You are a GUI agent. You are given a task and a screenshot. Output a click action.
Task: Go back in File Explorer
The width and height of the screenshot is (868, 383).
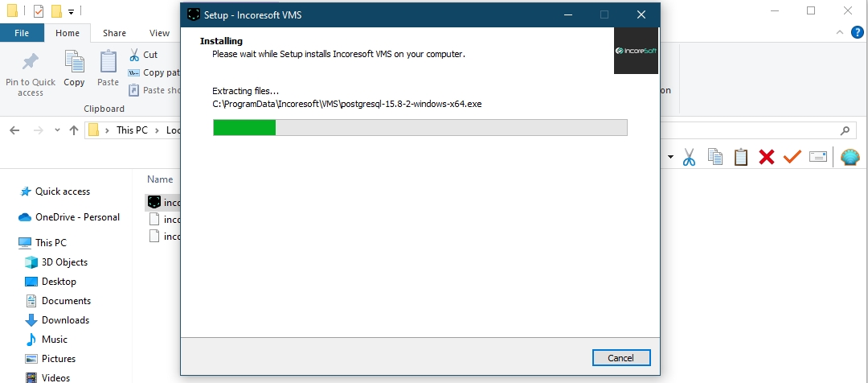pyautogui.click(x=14, y=130)
